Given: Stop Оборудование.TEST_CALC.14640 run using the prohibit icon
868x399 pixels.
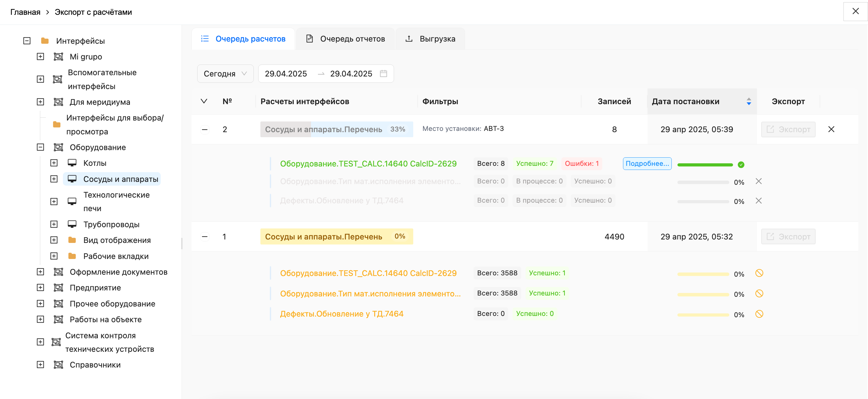Looking at the screenshot, I should (759, 273).
